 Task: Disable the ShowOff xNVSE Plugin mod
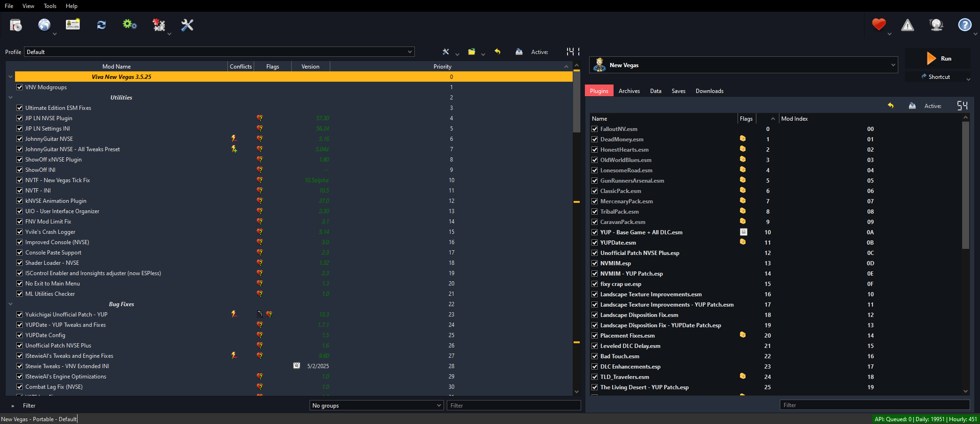pyautogui.click(x=20, y=160)
